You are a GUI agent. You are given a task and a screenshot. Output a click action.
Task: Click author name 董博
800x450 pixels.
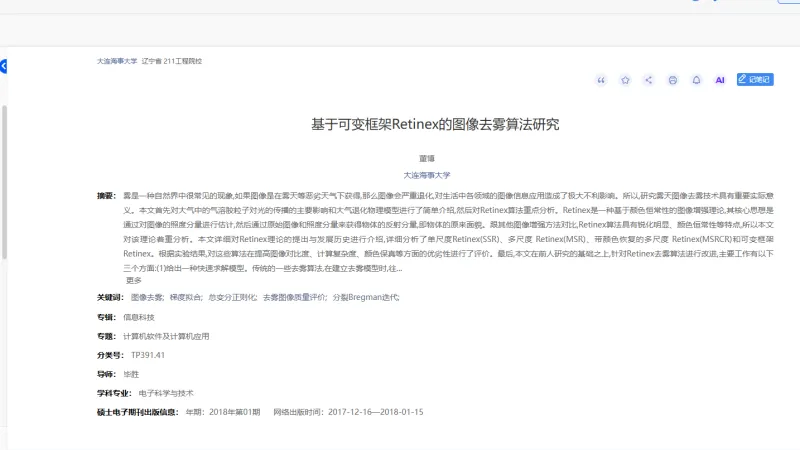pyautogui.click(x=427, y=158)
